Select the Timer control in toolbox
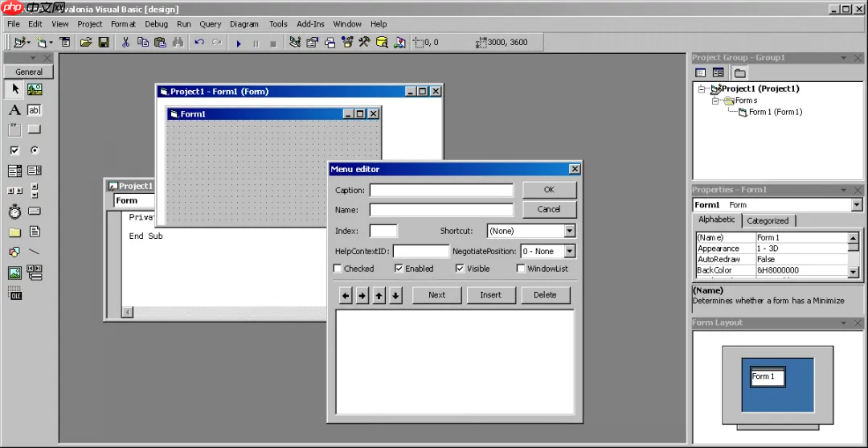 pos(14,211)
